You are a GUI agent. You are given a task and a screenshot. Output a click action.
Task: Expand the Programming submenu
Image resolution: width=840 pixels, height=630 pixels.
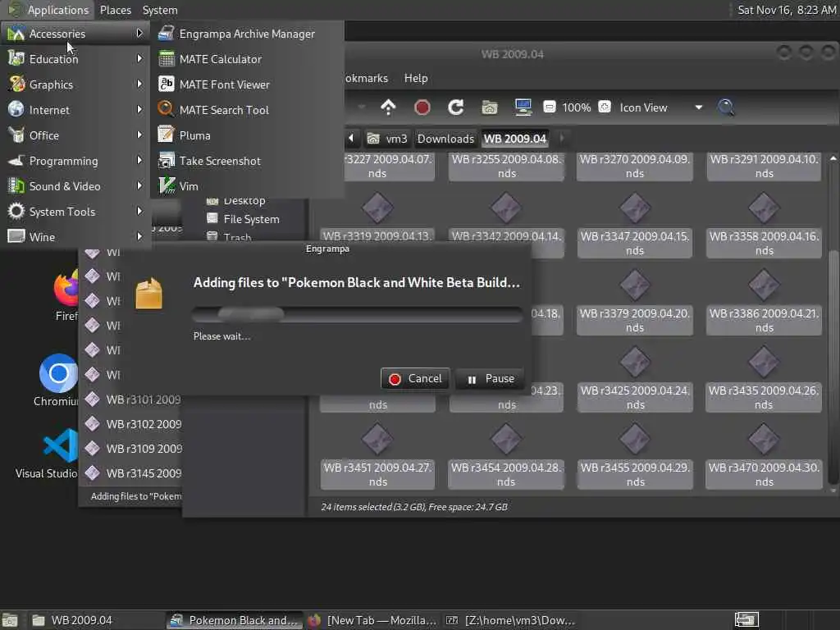[x=75, y=161]
